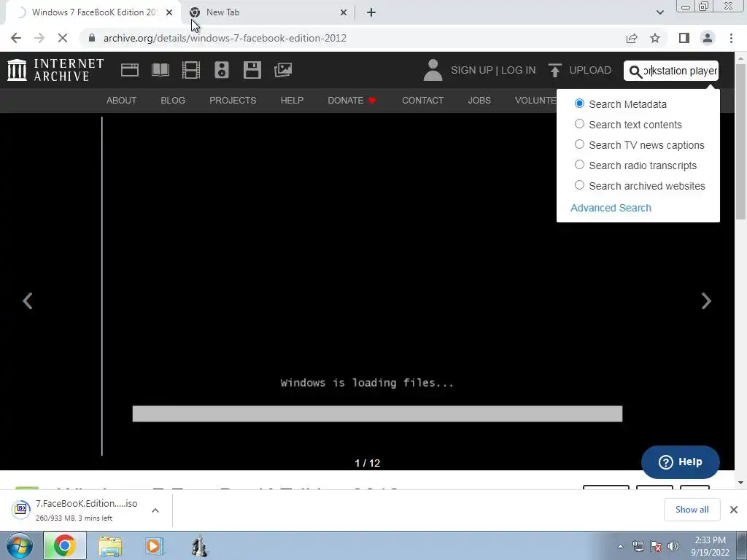Click the address bar URL
This screenshot has height=560, width=747.
(225, 38)
